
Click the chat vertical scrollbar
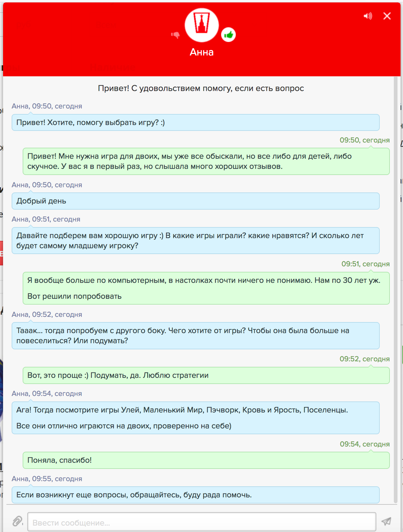click(395, 289)
